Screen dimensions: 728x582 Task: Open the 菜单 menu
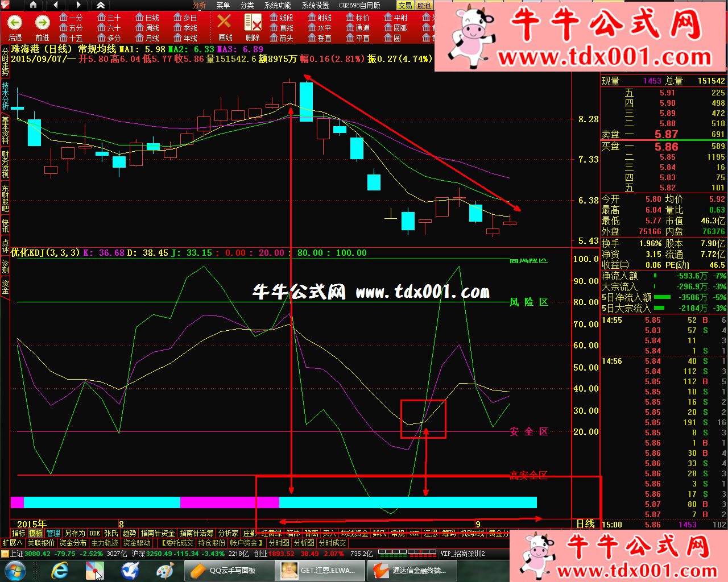pos(223,5)
